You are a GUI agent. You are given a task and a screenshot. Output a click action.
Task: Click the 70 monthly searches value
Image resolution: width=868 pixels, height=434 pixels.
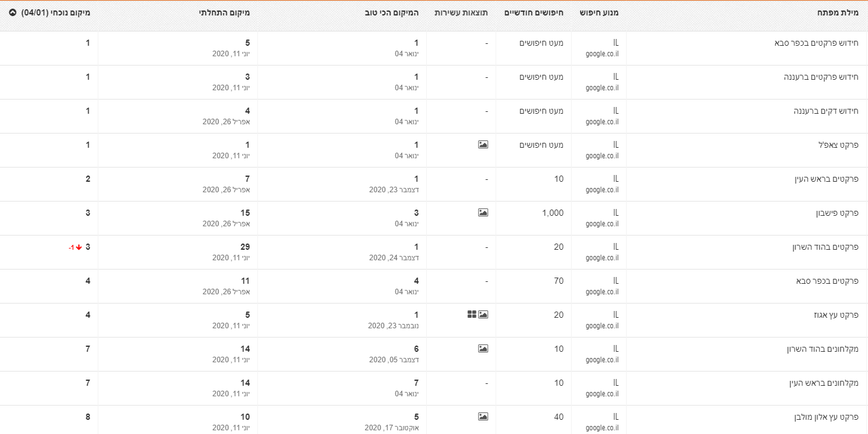point(559,281)
